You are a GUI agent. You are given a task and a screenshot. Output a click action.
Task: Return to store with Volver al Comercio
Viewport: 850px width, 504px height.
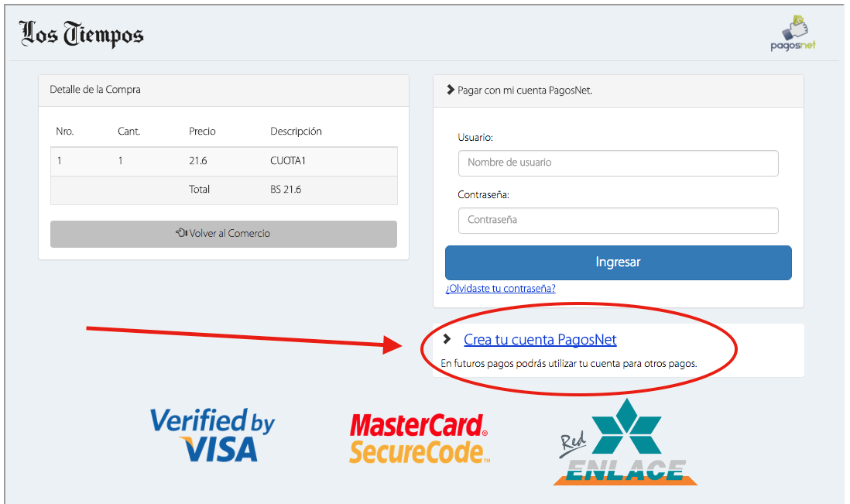pyautogui.click(x=224, y=234)
